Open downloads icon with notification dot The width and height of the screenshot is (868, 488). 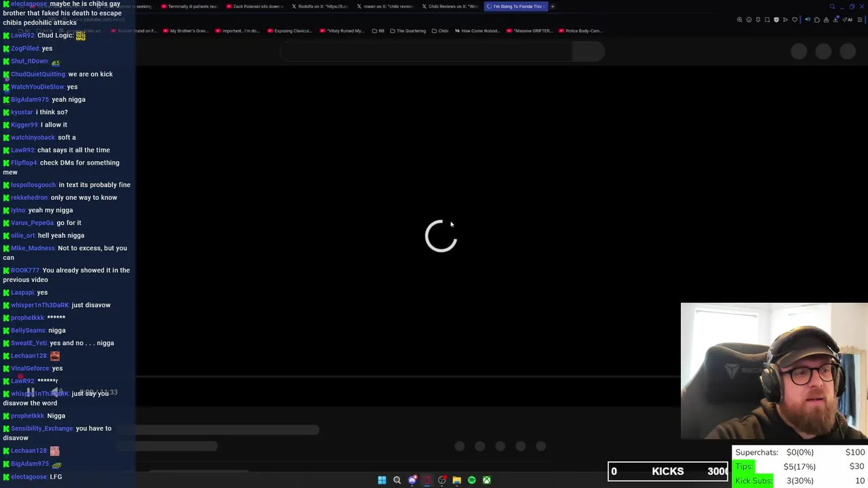point(835,19)
